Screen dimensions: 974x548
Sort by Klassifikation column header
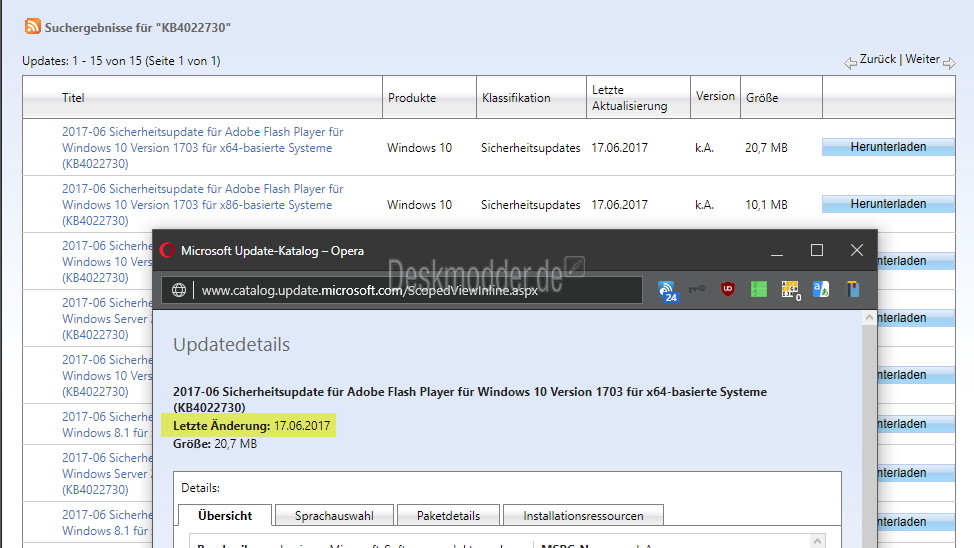pos(516,98)
